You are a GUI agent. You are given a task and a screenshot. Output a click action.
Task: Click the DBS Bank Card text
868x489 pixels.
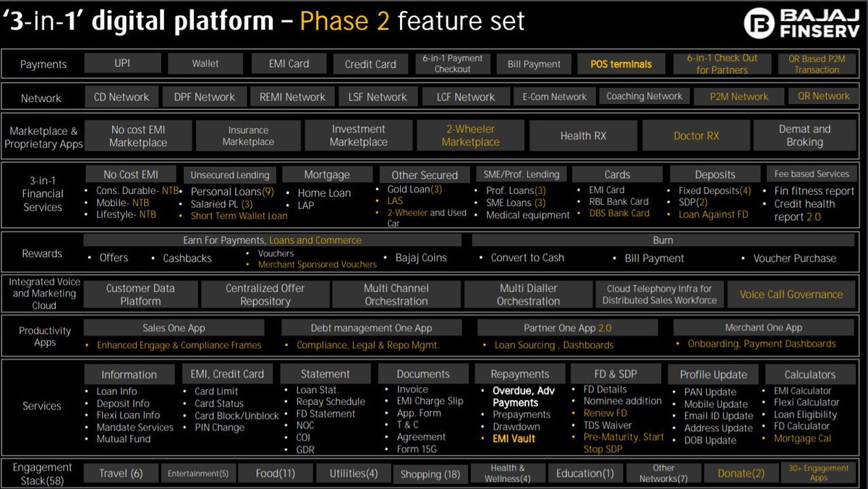[x=618, y=213]
